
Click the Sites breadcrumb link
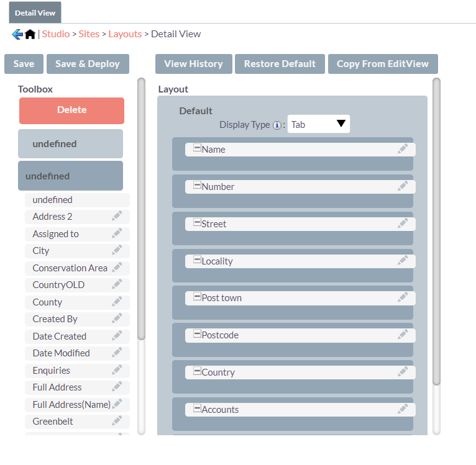89,34
